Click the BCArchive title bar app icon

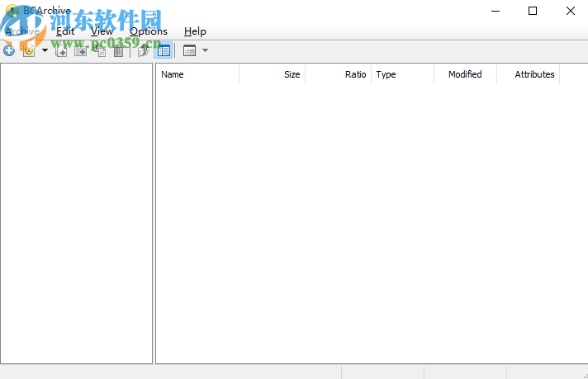tap(12, 11)
